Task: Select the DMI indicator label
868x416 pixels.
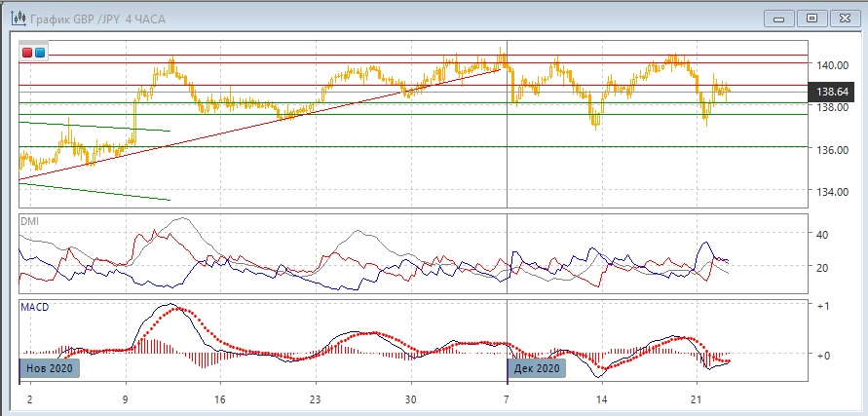Action: pos(29,221)
